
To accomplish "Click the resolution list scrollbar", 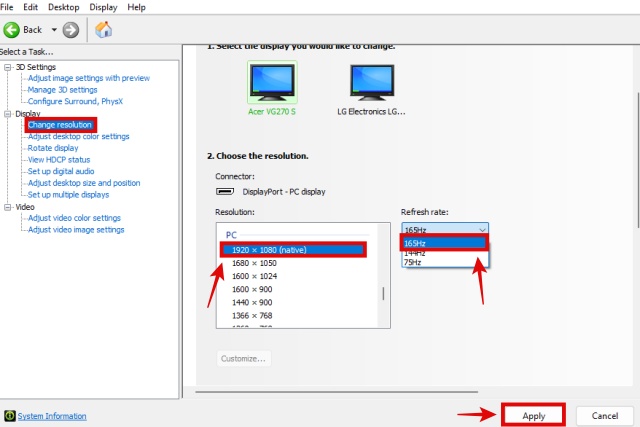I will tap(383, 294).
